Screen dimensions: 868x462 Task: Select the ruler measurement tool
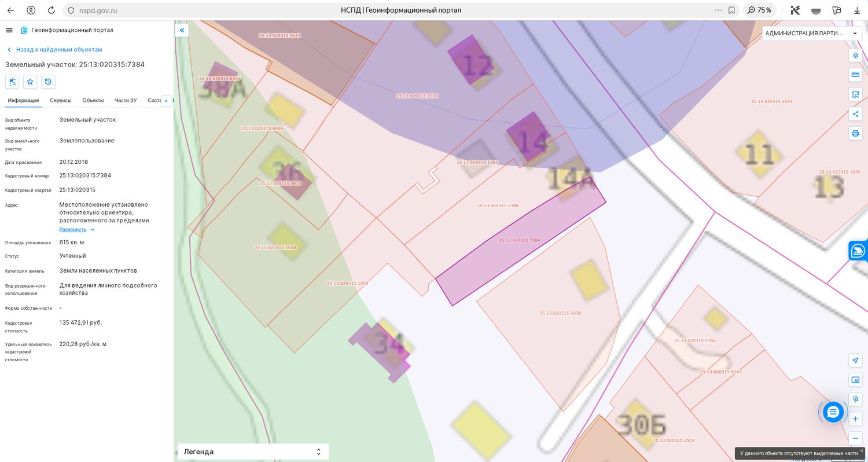pos(855,75)
